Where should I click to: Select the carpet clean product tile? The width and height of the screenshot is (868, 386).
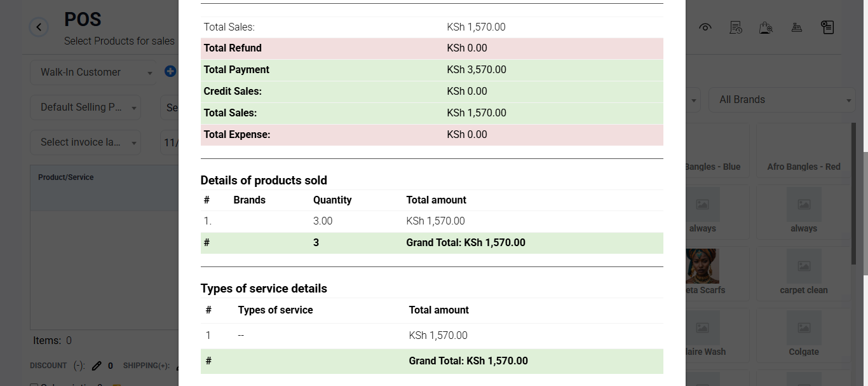pos(804,273)
